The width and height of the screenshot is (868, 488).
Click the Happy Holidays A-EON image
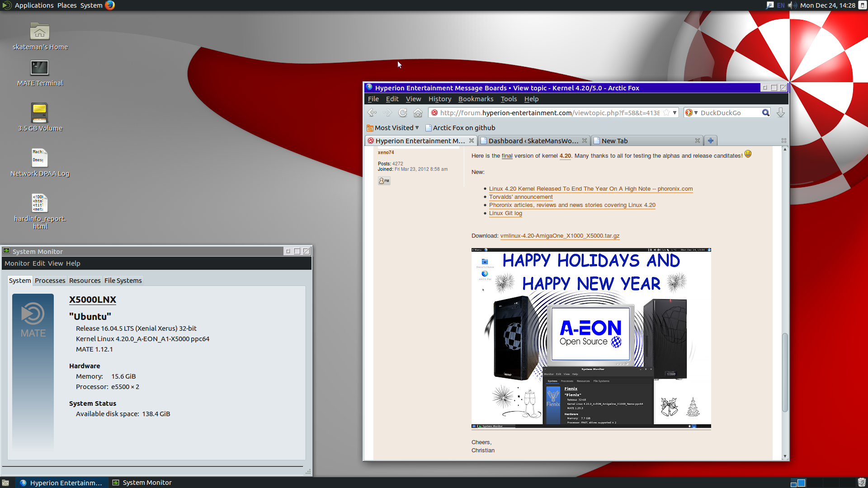tap(591, 338)
